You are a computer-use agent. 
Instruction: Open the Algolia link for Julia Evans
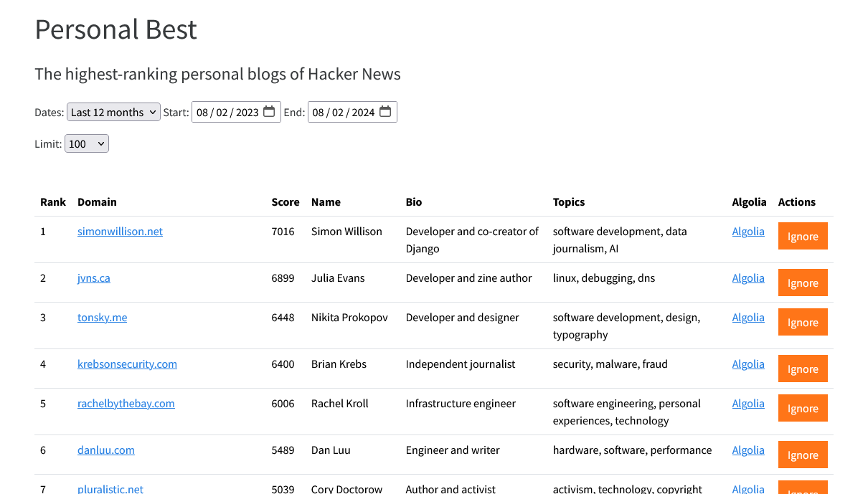point(748,278)
